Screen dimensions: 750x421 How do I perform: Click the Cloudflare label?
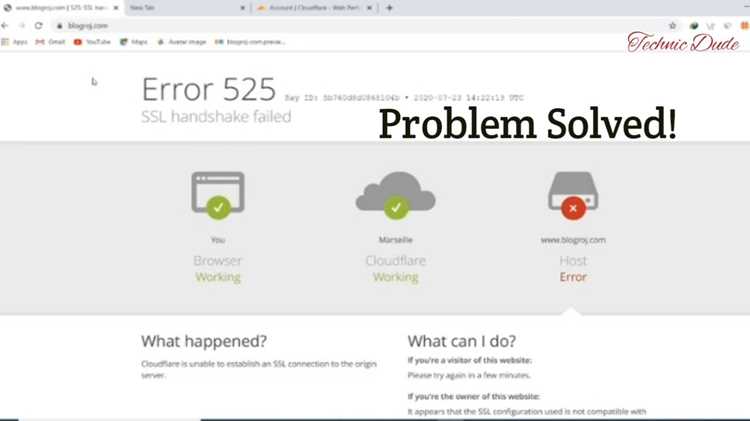pos(396,261)
